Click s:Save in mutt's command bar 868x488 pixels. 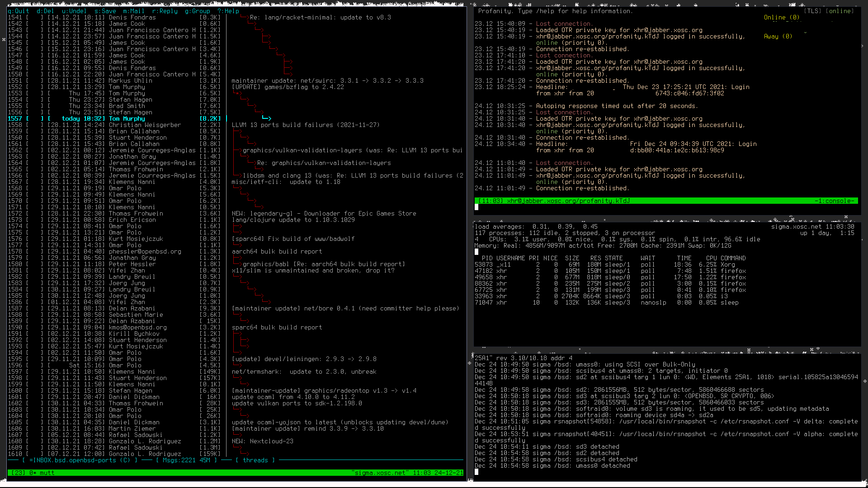[105, 11]
